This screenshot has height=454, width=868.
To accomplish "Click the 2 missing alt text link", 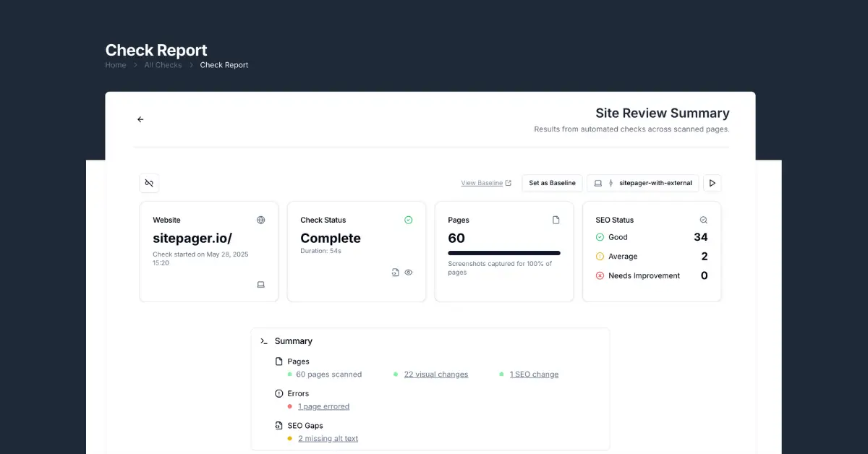I will [x=328, y=438].
